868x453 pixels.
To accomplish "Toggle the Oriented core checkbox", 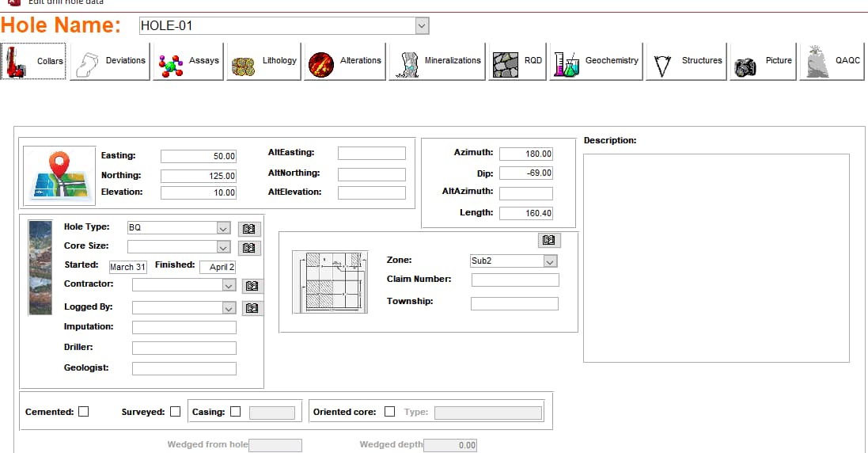I will tap(389, 412).
